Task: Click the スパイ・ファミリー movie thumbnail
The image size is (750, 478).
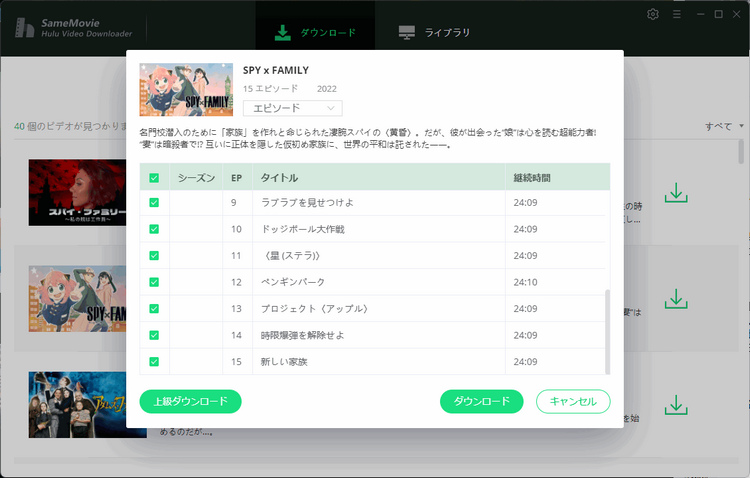Action: coord(77,193)
